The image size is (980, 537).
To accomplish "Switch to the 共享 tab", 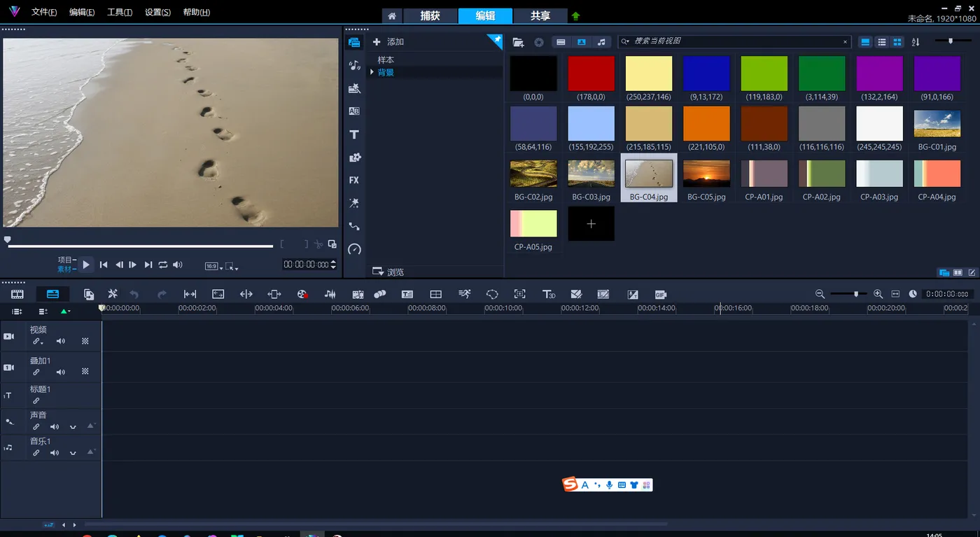I will point(540,16).
